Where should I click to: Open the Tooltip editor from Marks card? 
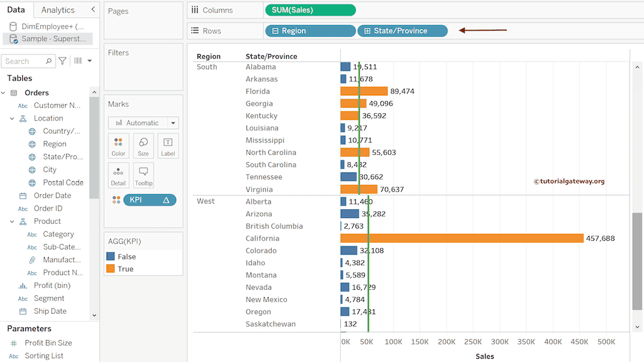pos(143,175)
